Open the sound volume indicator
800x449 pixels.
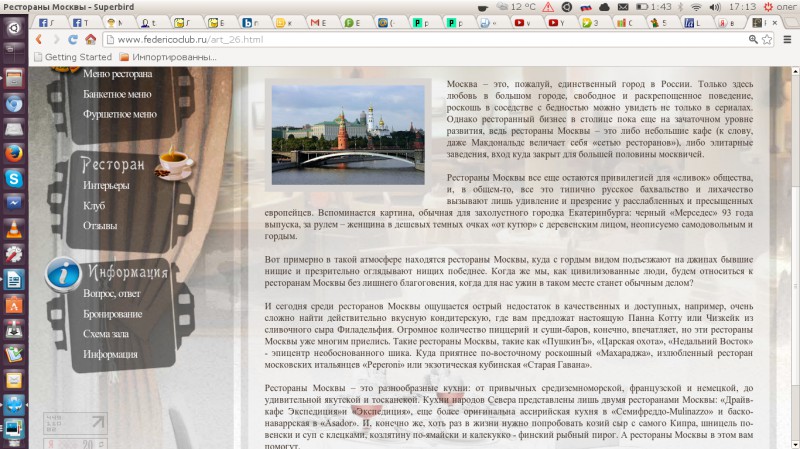point(715,7)
